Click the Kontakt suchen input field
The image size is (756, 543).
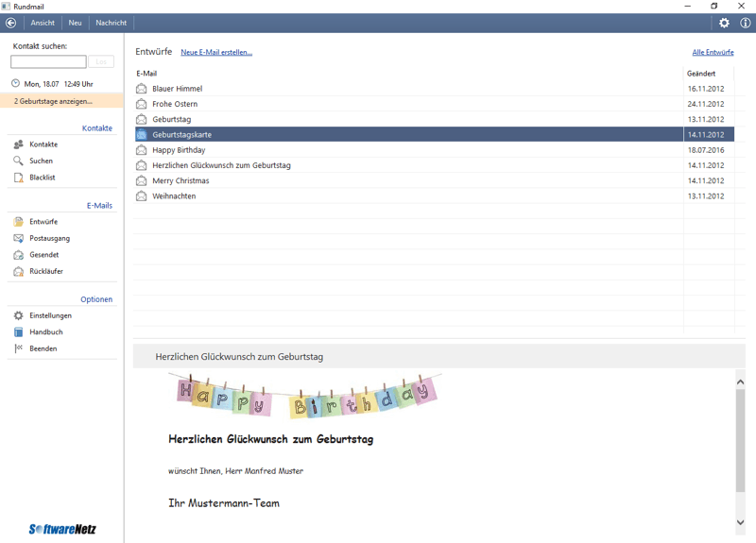coord(48,61)
